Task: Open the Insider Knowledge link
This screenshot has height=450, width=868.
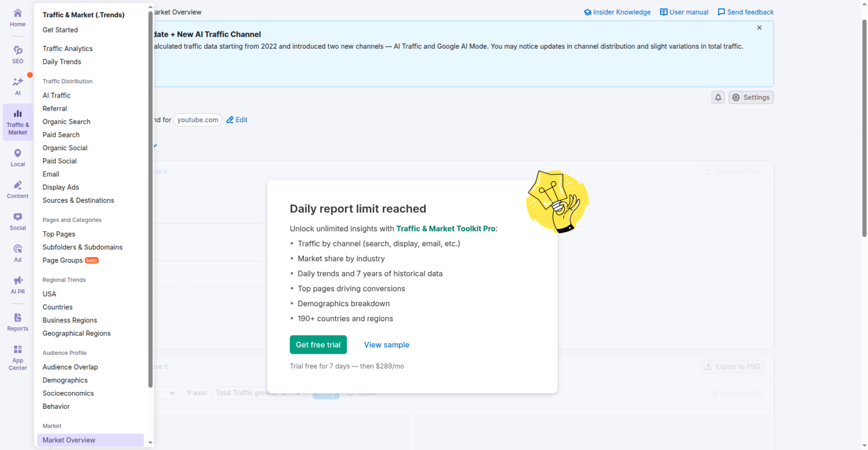Action: [617, 12]
